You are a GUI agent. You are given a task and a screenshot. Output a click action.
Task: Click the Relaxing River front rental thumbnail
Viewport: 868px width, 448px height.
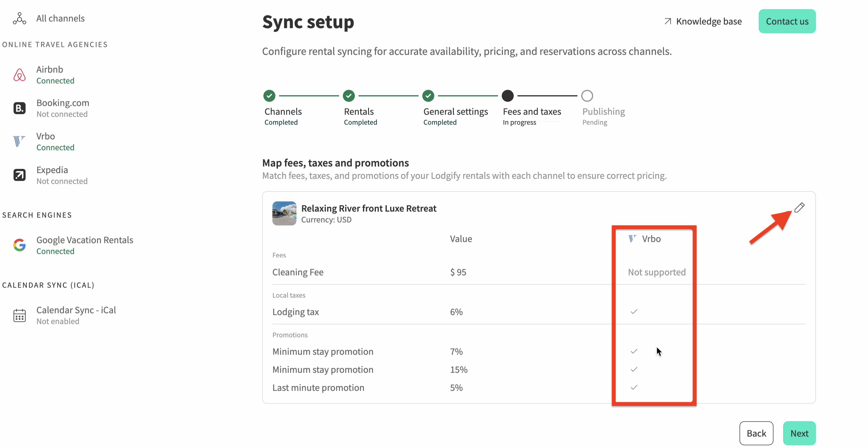point(284,213)
